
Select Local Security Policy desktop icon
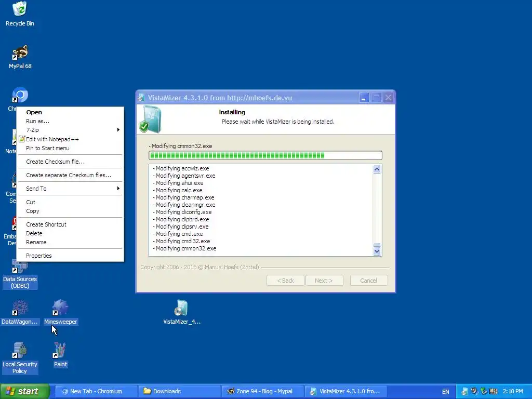coord(20,358)
